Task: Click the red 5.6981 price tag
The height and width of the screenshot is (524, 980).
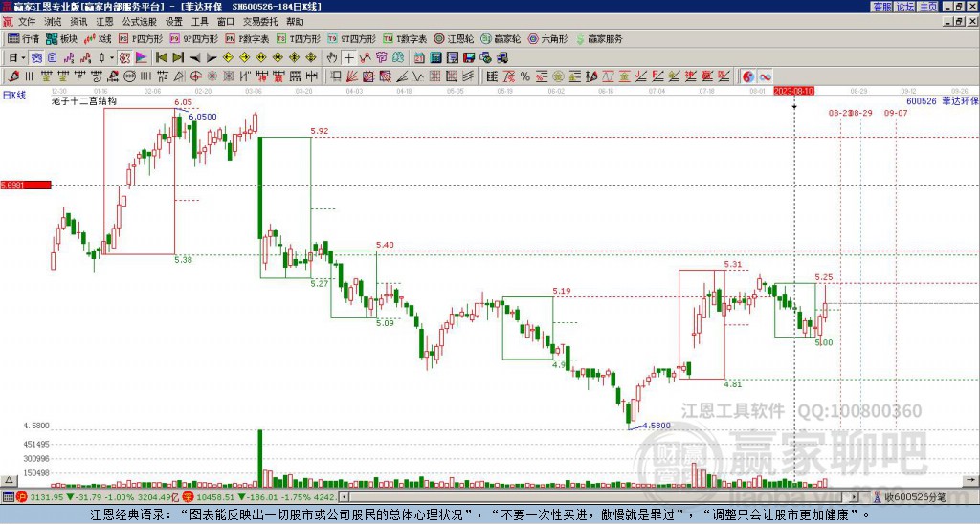Action: 26,185
